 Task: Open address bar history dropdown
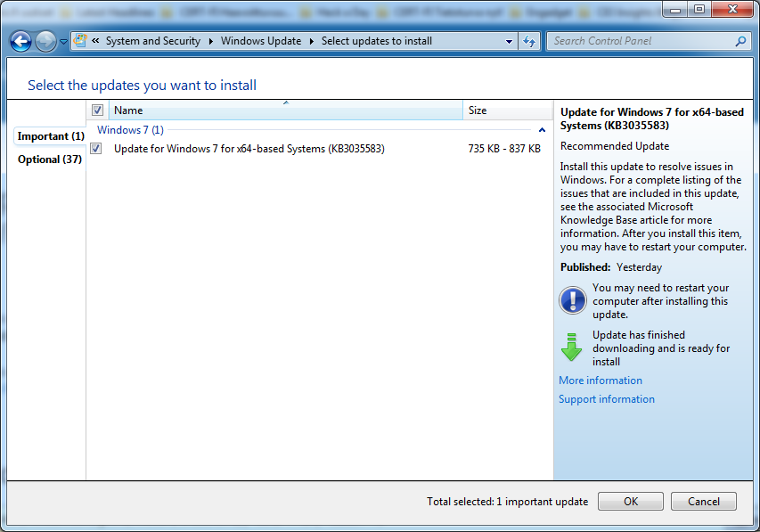509,42
